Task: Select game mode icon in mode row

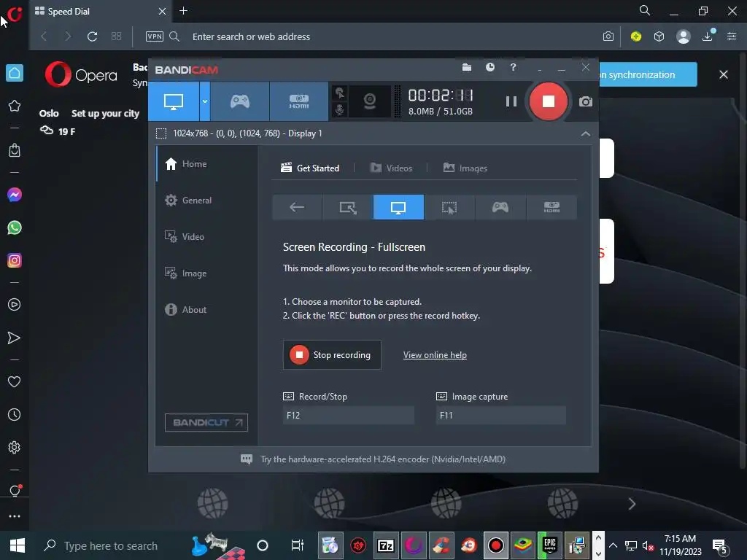Action: 500,207
